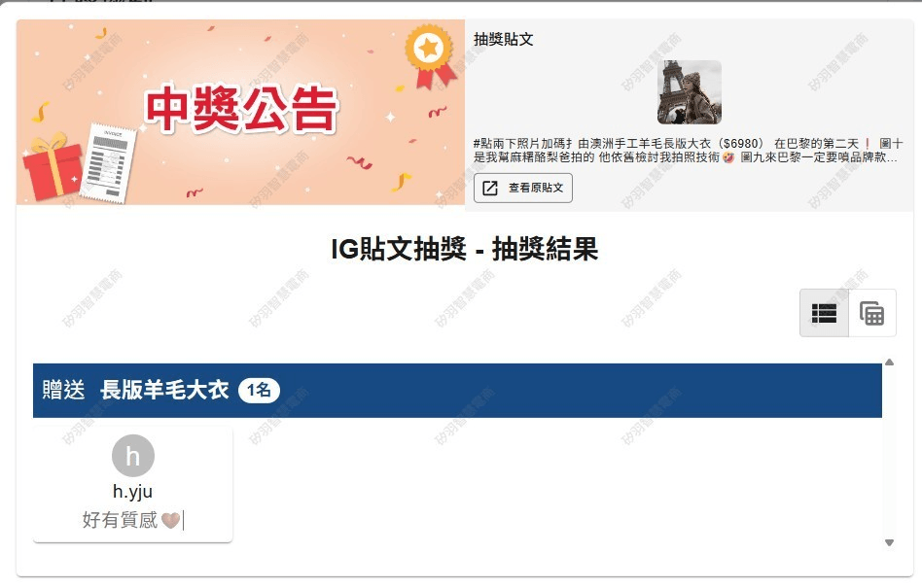Image resolution: width=922 pixels, height=588 pixels.
Task: Click the scroll down arrow of results list
Action: coord(889,542)
